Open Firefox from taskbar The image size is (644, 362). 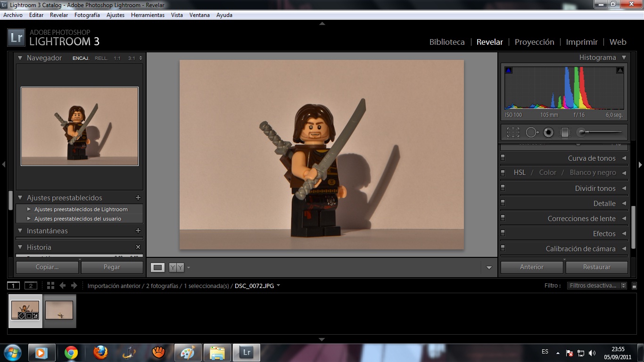[100, 353]
